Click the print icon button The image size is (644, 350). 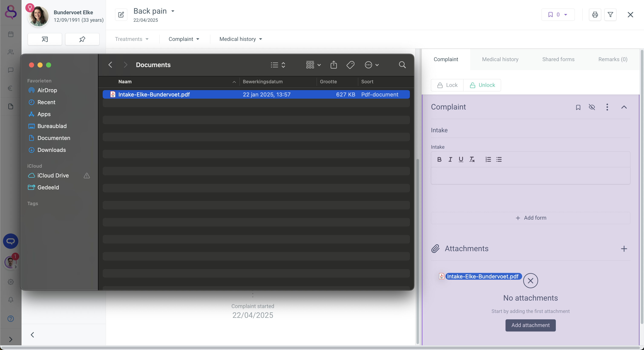[x=595, y=14]
